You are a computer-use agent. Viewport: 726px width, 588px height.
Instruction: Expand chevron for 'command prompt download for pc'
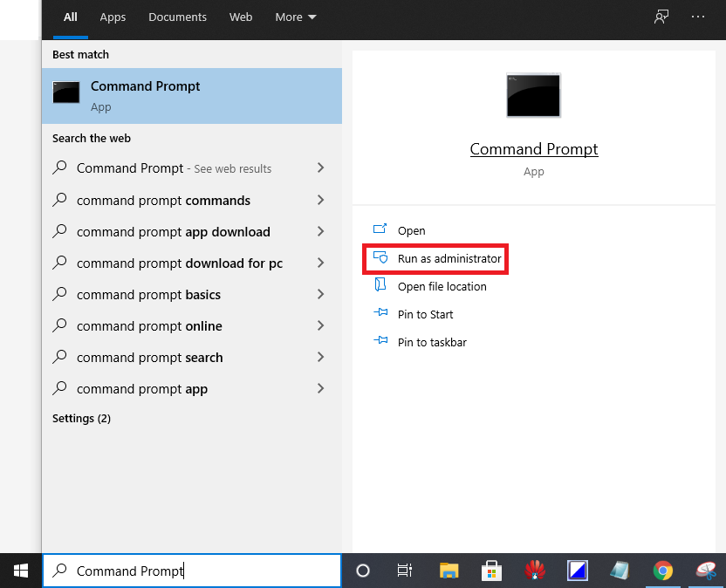point(320,263)
